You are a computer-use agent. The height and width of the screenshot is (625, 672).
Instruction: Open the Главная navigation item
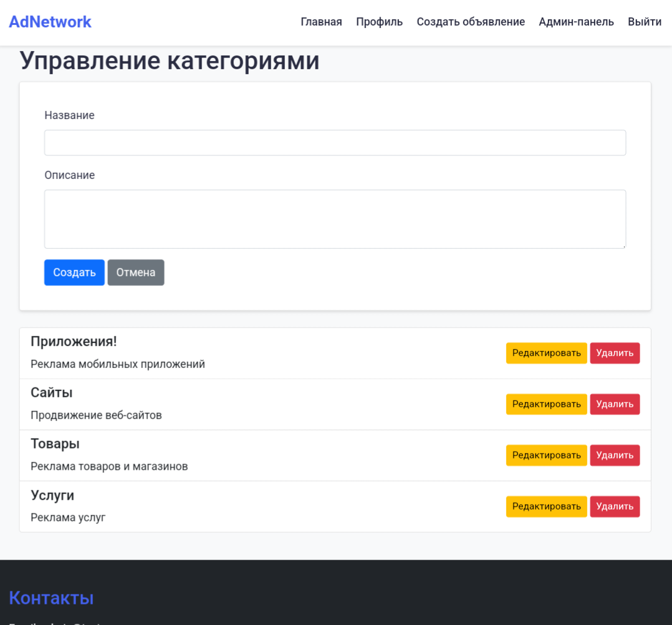click(x=321, y=22)
